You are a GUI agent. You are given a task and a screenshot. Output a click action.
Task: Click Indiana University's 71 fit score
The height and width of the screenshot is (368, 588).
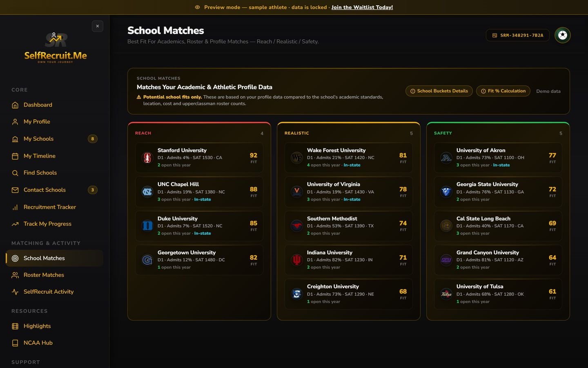point(403,258)
